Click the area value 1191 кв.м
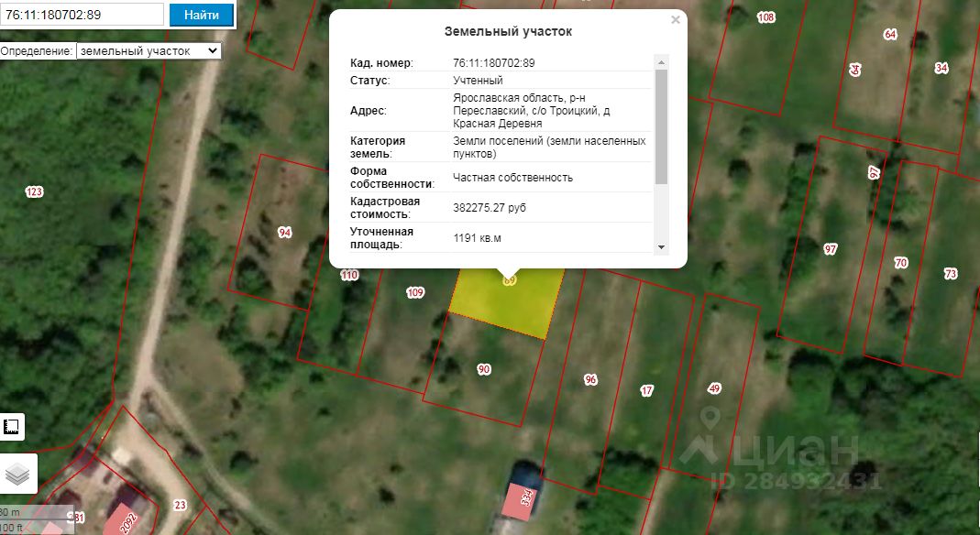980x535 pixels. tap(477, 238)
